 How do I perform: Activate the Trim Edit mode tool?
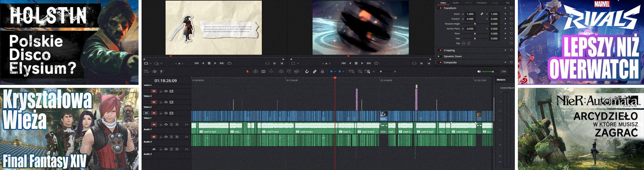point(255,71)
